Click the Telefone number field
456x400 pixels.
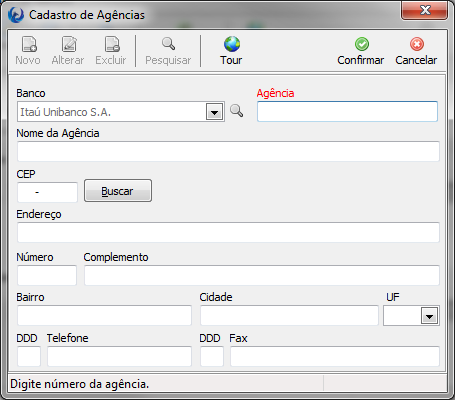pyautogui.click(x=119, y=356)
